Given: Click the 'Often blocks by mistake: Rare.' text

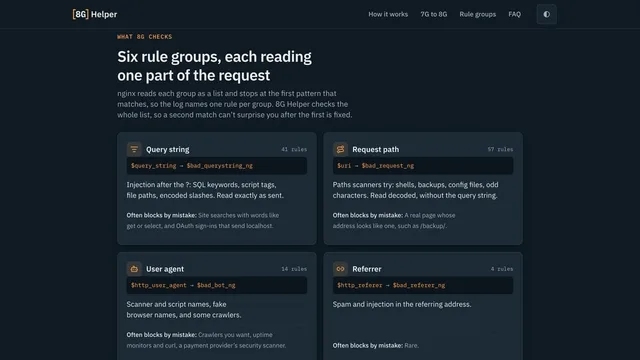Looking at the screenshot, I should pyautogui.click(x=376, y=345).
